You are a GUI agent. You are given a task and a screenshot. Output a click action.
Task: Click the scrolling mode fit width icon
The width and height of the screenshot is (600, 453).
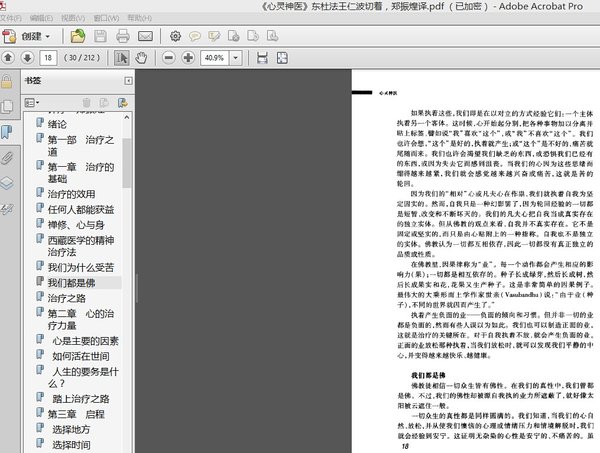pos(262,58)
